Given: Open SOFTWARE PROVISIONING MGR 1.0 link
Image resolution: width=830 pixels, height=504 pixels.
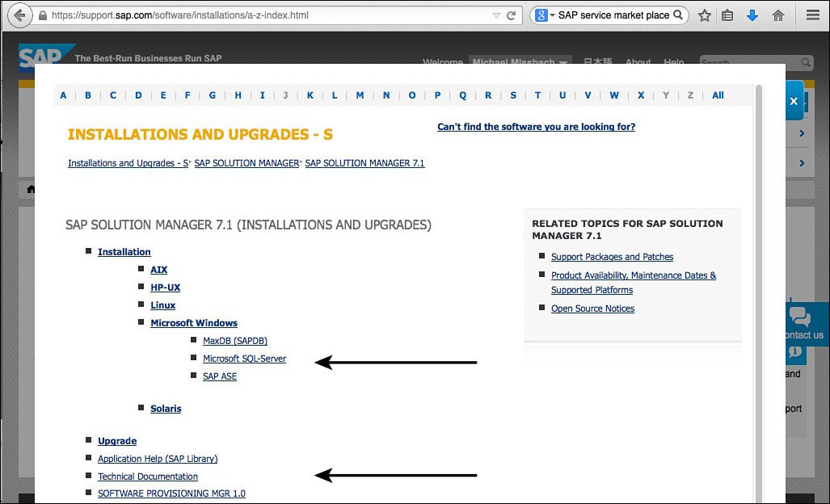Looking at the screenshot, I should pos(171,493).
